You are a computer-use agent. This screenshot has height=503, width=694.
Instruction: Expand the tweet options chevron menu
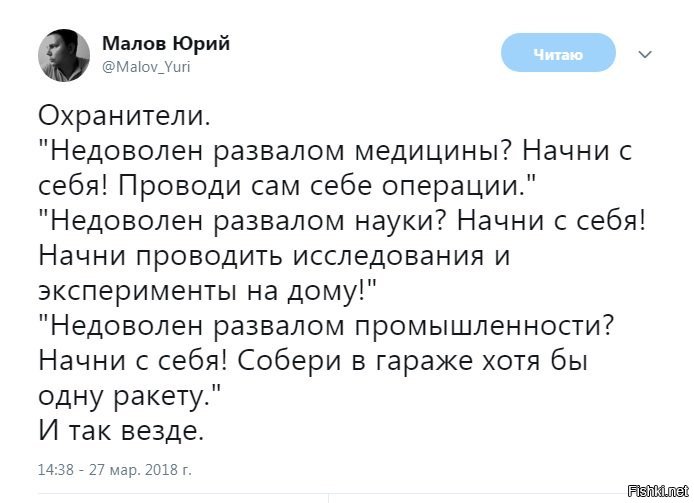click(x=646, y=54)
